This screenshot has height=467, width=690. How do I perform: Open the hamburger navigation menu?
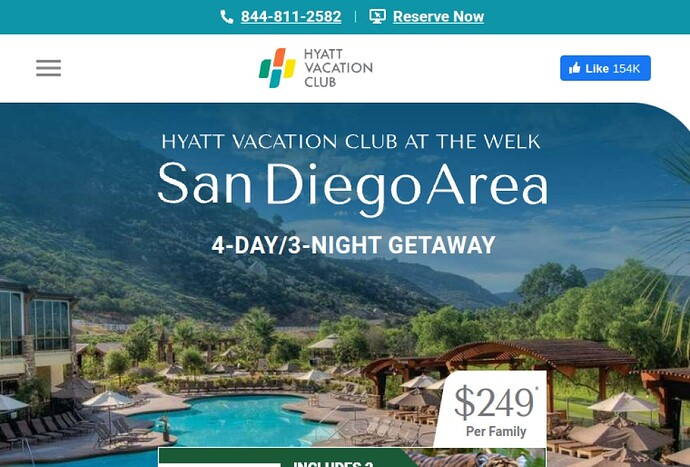tap(48, 68)
